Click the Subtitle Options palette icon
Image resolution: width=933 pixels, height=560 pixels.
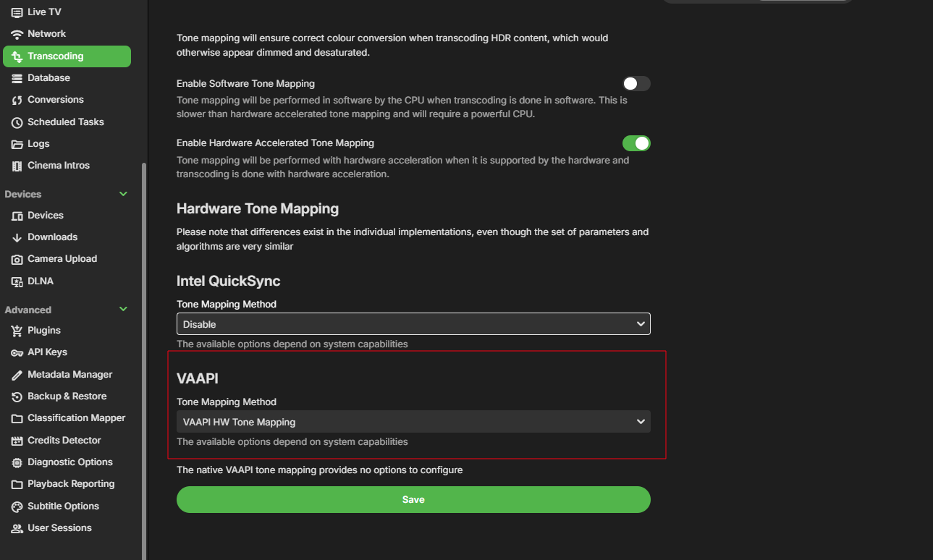click(17, 506)
